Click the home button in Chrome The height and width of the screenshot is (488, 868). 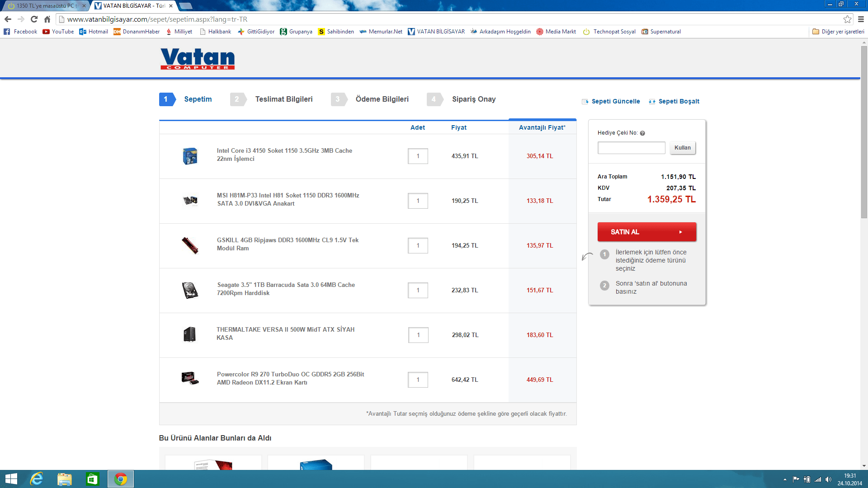tap(47, 19)
